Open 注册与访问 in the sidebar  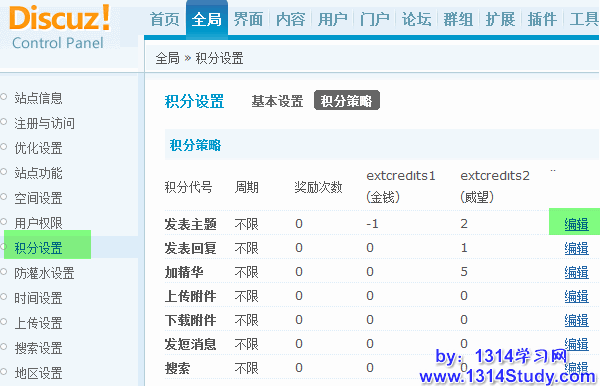[44, 123]
